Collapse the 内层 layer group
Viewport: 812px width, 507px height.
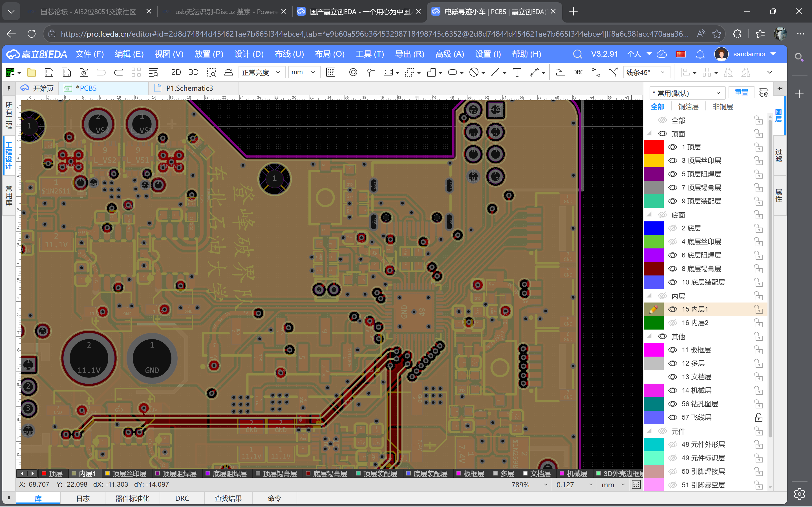649,296
